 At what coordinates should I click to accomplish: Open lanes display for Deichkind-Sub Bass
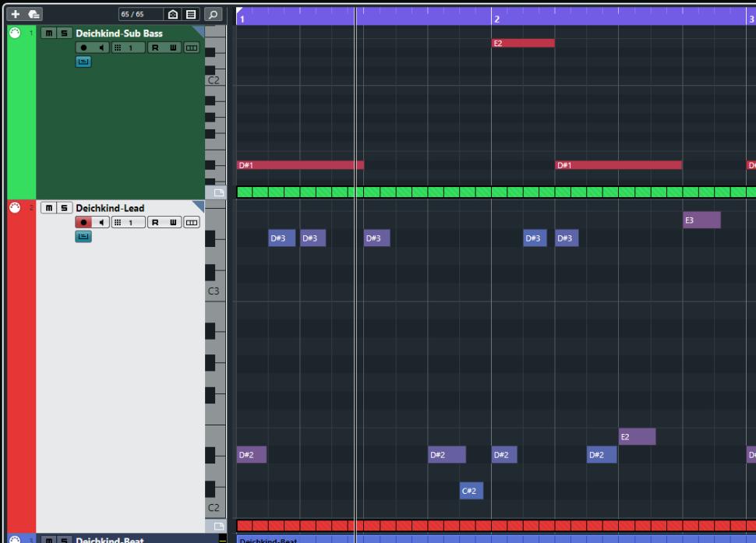191,48
